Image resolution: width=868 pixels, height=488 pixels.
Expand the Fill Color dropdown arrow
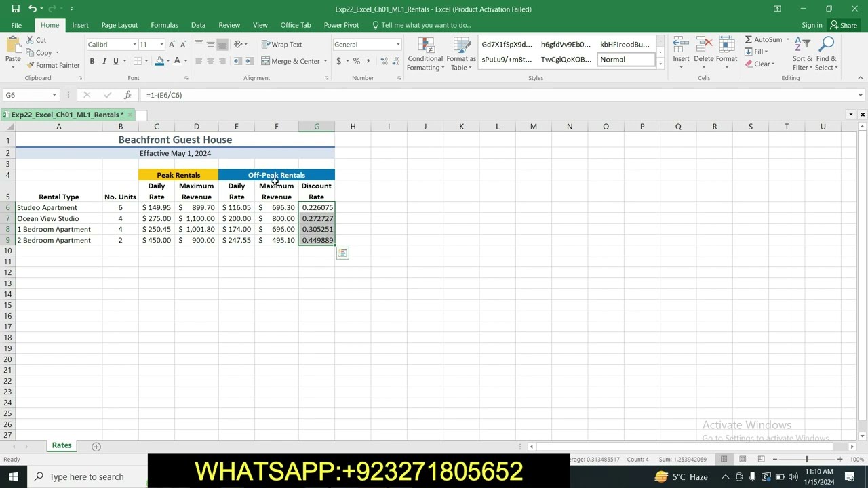click(x=167, y=61)
